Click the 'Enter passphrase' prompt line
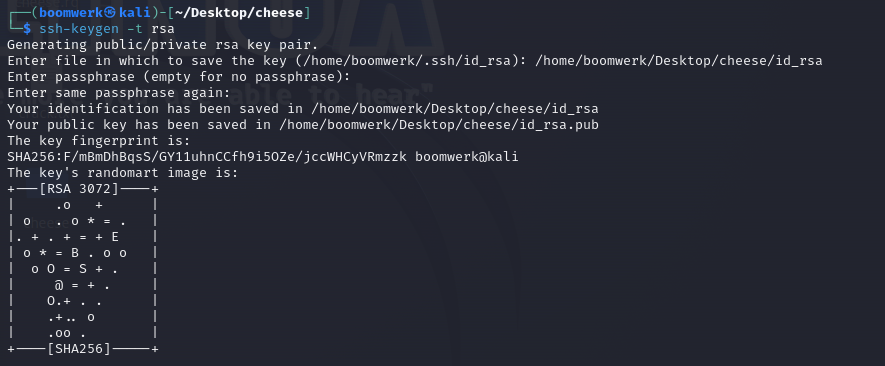The image size is (885, 366). (x=179, y=76)
